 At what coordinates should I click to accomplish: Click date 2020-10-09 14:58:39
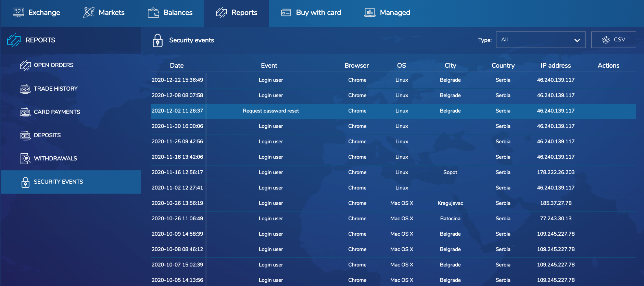(x=177, y=234)
